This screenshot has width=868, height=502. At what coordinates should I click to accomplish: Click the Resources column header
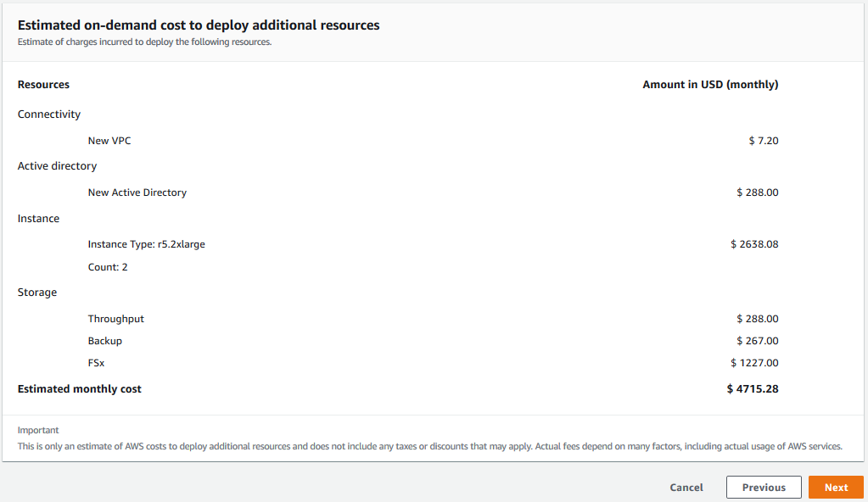pos(42,84)
